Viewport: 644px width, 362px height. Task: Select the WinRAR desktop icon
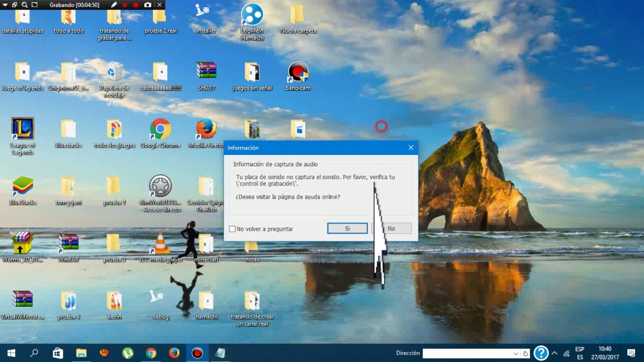point(68,248)
